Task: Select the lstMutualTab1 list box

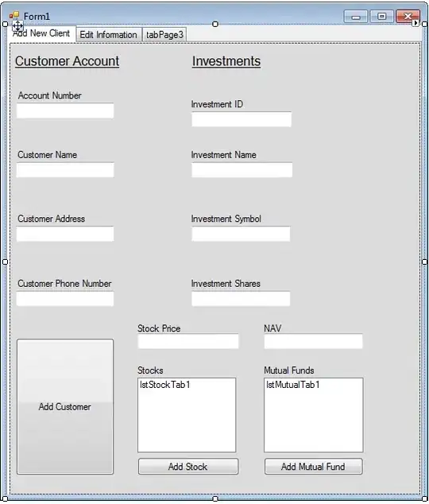Action: [x=314, y=415]
